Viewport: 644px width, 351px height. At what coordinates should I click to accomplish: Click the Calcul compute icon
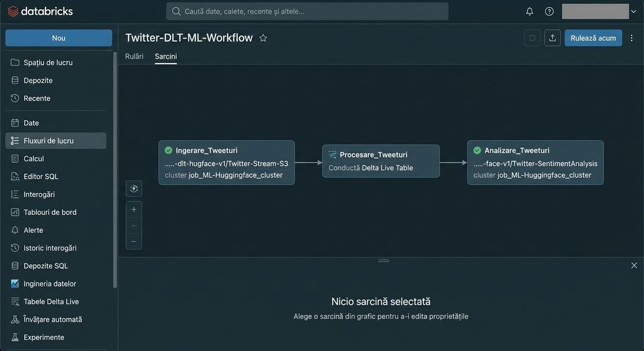point(15,158)
